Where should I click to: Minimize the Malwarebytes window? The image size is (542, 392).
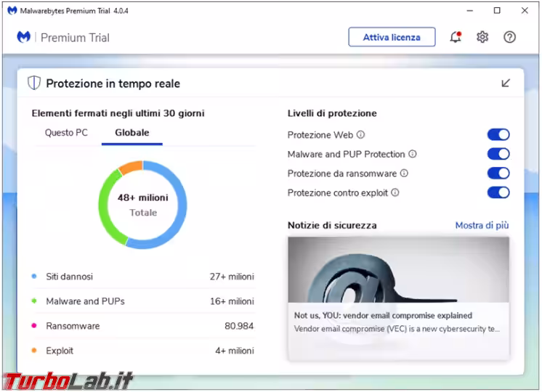pos(469,11)
